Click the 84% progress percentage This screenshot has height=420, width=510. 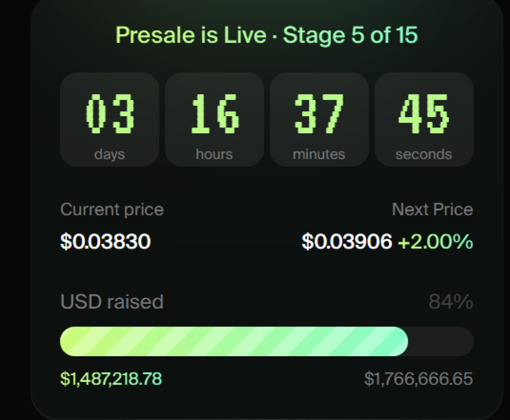pyautogui.click(x=451, y=302)
